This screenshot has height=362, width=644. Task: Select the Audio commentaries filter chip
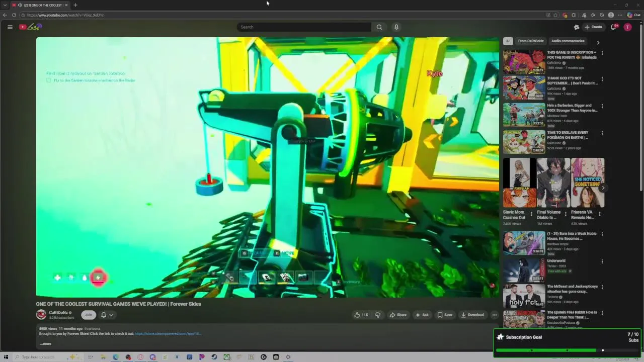(x=568, y=41)
